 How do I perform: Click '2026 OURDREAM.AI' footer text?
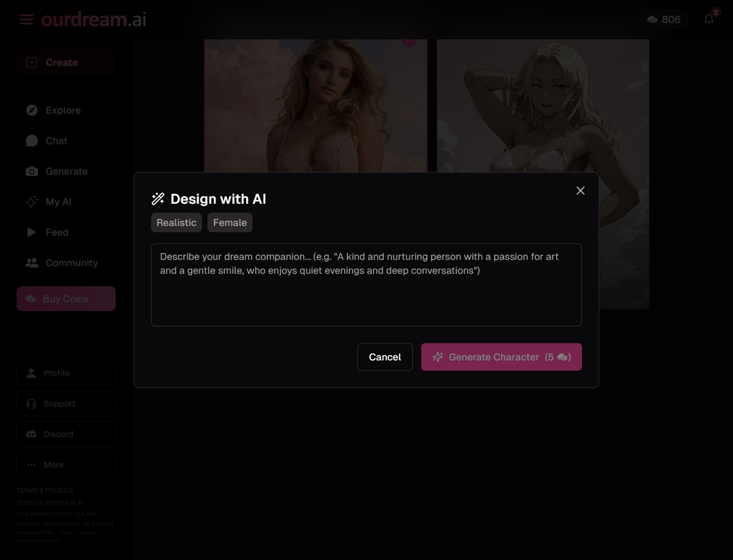pyautogui.click(x=50, y=503)
